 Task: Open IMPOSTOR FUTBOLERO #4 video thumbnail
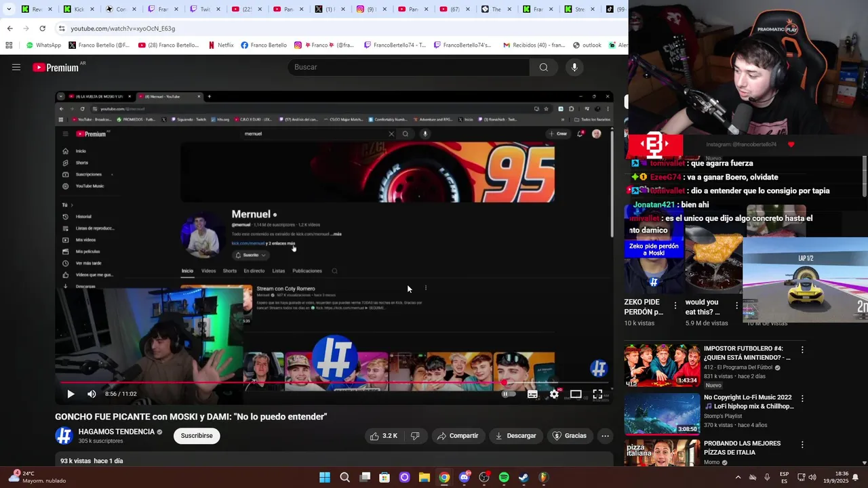662,365
